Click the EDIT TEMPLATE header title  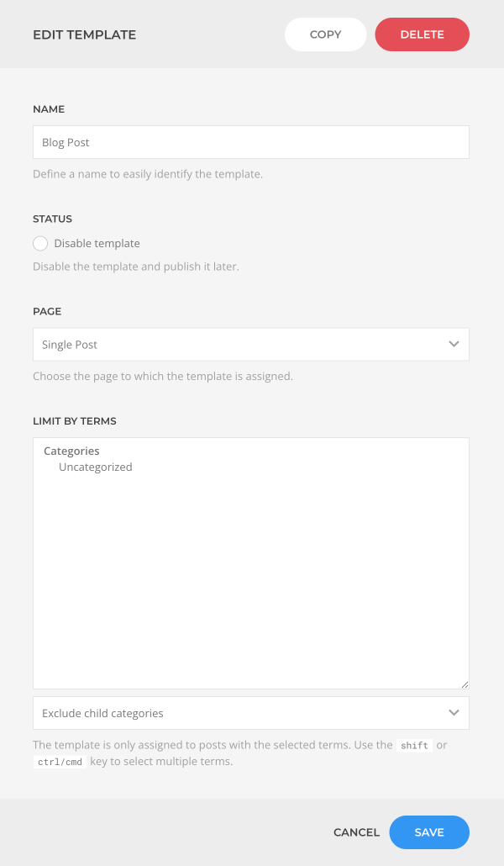pos(84,35)
